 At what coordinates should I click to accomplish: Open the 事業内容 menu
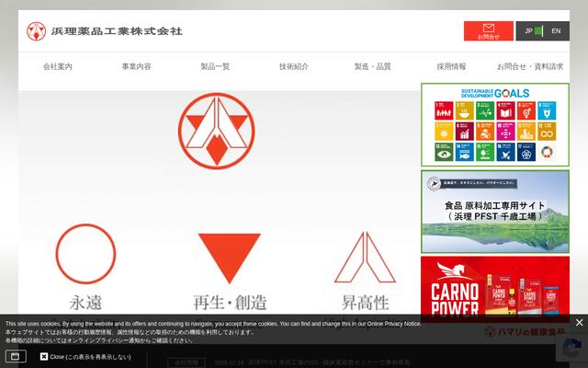[136, 66]
